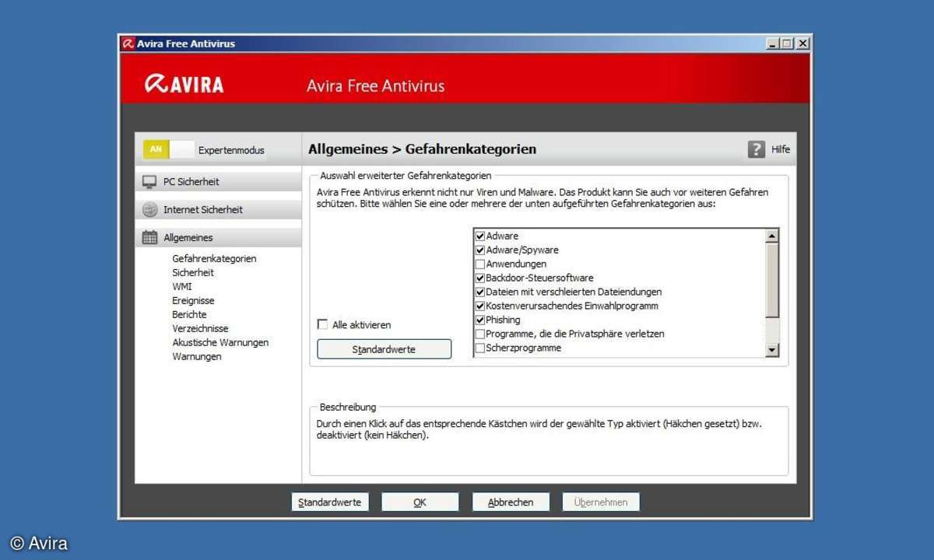The width and height of the screenshot is (934, 560).
Task: Confirm settings with the OK button
Action: coord(420,502)
